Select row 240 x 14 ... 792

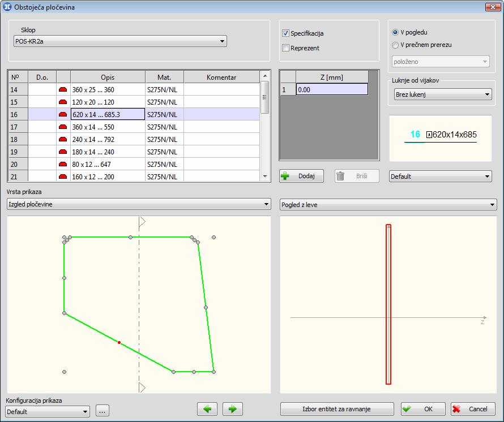click(134, 139)
